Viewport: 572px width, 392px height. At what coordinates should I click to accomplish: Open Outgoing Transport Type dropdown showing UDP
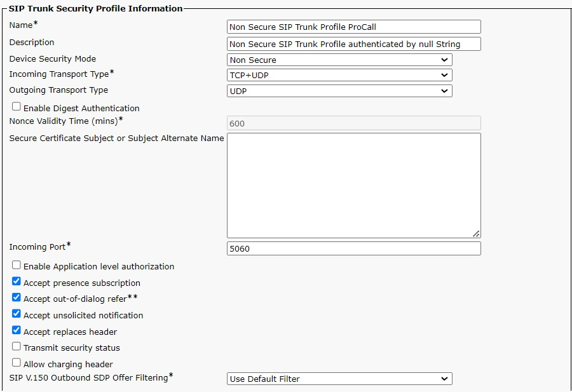coord(339,91)
